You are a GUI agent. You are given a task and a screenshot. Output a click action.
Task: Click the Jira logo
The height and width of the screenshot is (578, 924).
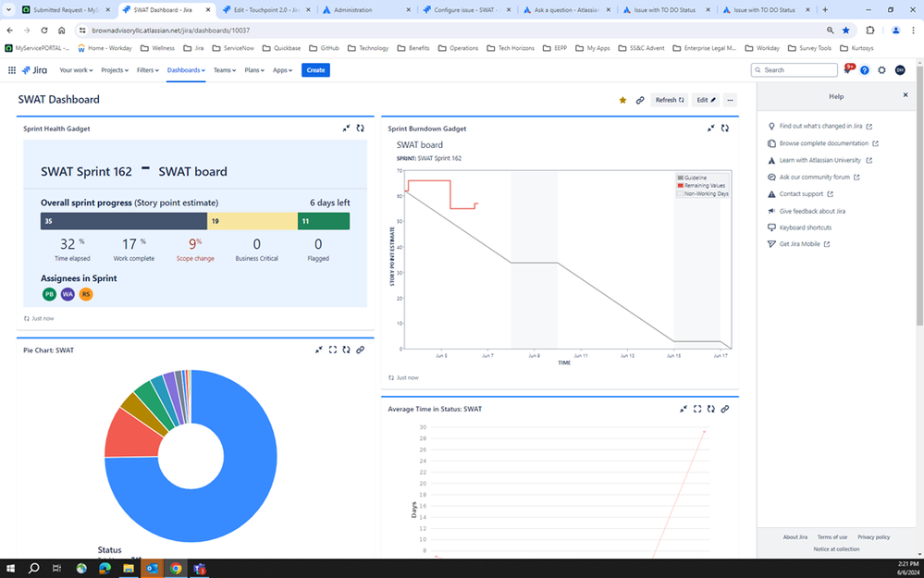pyautogui.click(x=34, y=70)
